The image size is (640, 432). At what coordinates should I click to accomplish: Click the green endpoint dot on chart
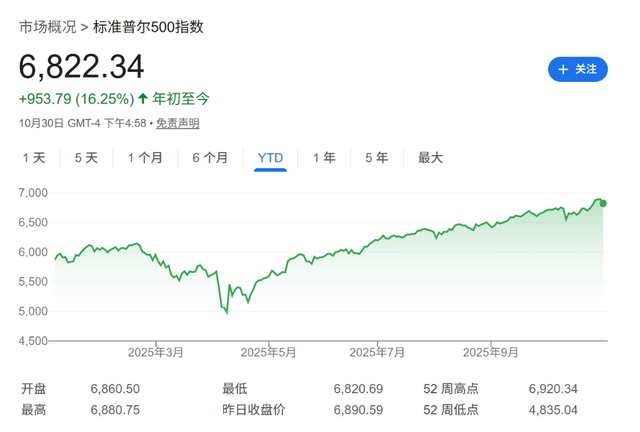pos(603,203)
